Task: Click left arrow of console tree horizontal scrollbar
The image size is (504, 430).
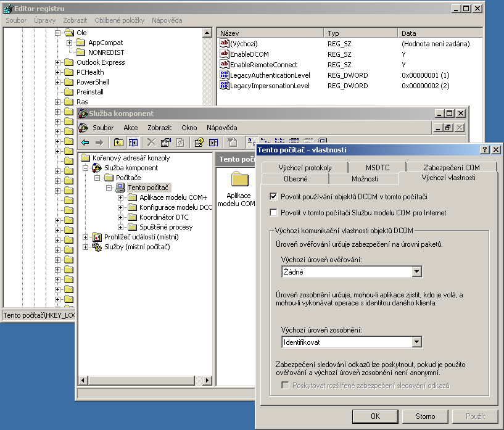Action: pos(83,380)
